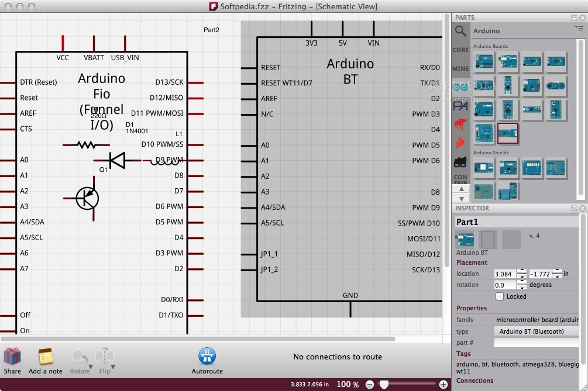
Task: Select diode D1 symbol on the canvas
Action: click(117, 160)
